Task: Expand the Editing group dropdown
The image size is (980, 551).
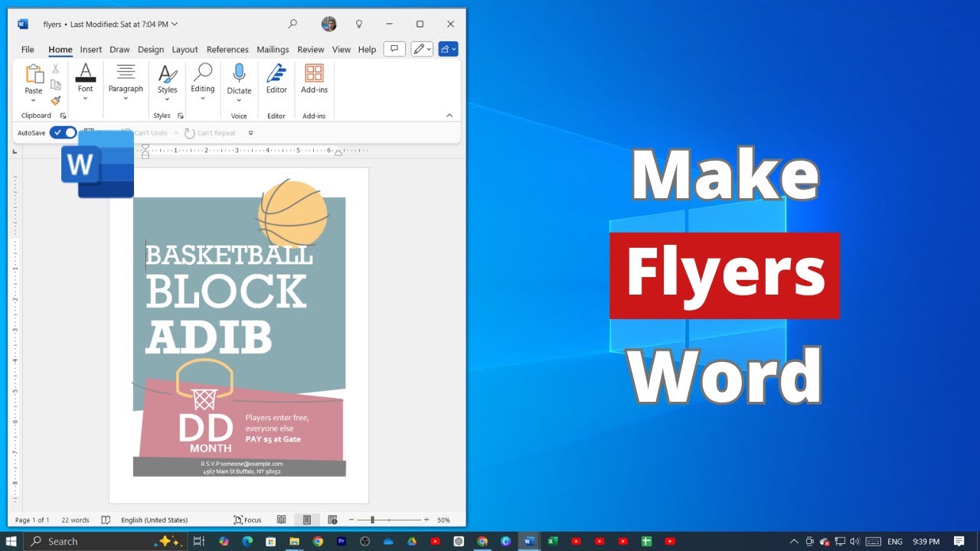Action: (x=203, y=99)
